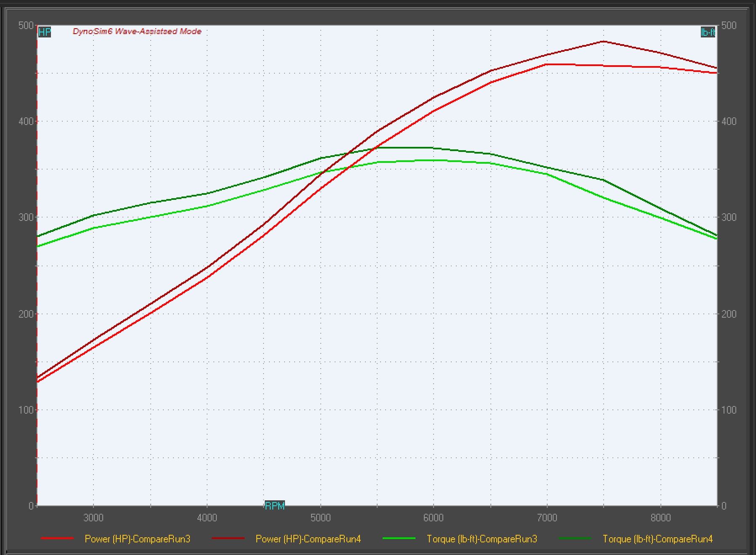This screenshot has height=555, width=756.
Task: Click the 7000 RPM tick label
Action: point(547,518)
